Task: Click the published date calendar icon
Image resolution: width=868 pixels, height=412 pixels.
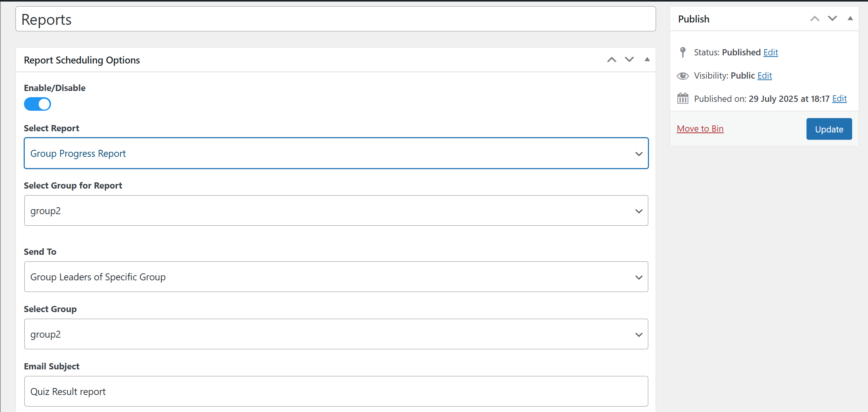Action: 683,98
